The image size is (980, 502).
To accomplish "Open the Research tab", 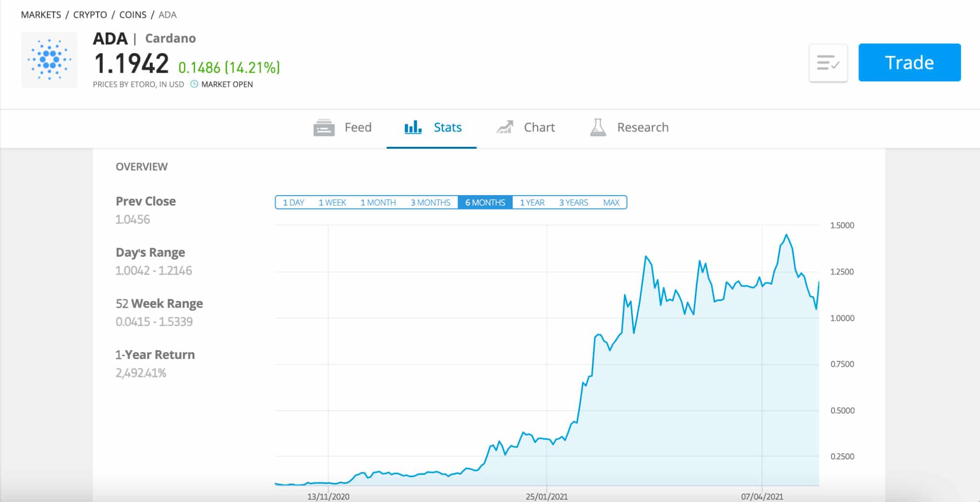I will 629,128.
